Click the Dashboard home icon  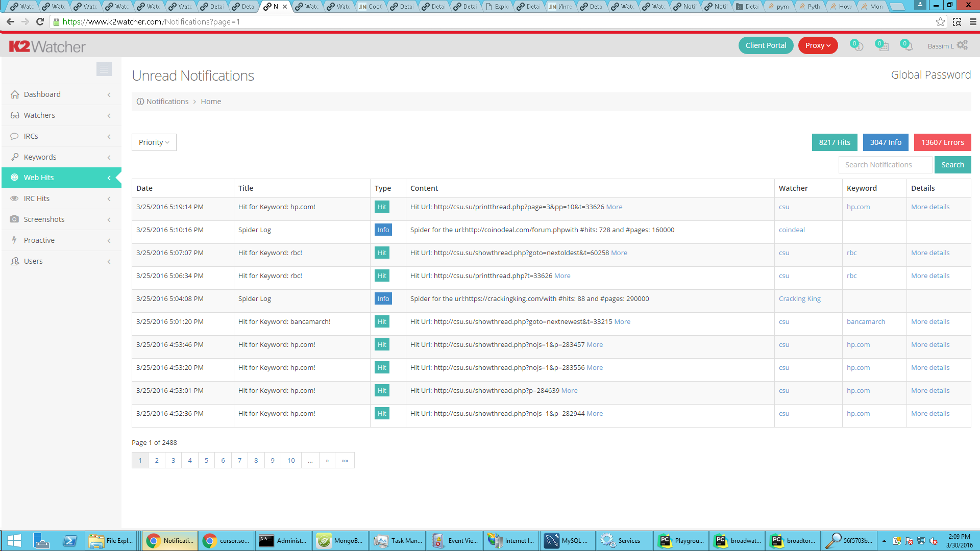point(15,94)
